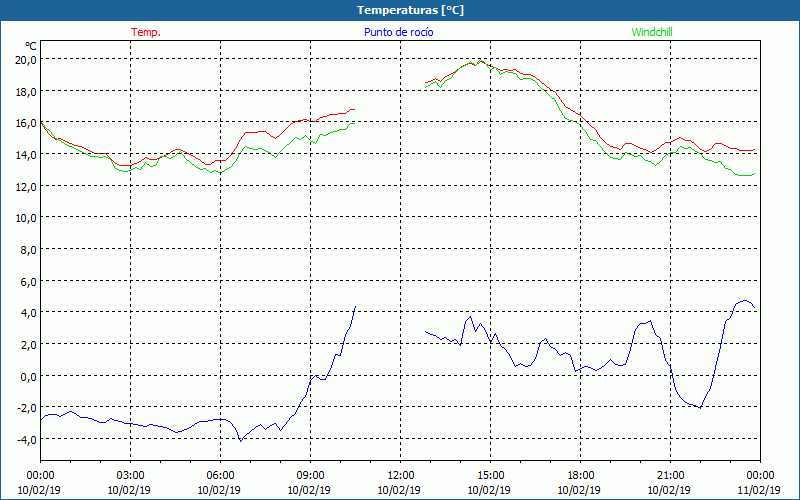This screenshot has width=800, height=500.
Task: Click the '10/02/19' date beneath 21:00
Action: click(x=669, y=490)
